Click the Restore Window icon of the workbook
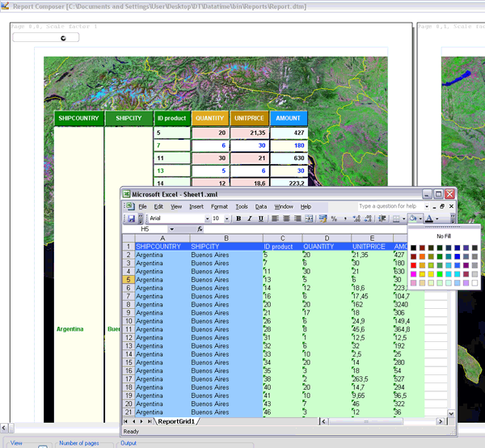This screenshot has height=448, width=485. coord(442,206)
